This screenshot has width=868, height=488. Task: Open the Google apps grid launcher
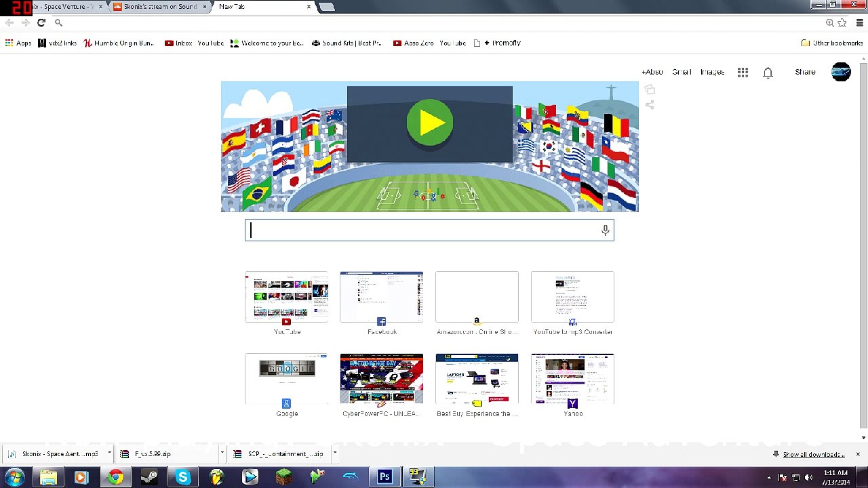coord(743,72)
